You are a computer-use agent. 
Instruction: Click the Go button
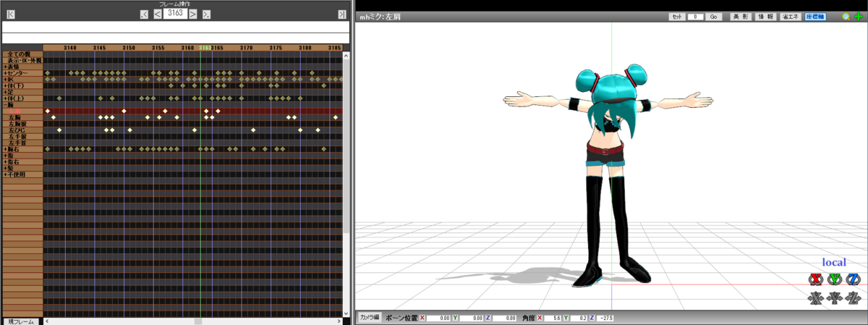[x=713, y=17]
